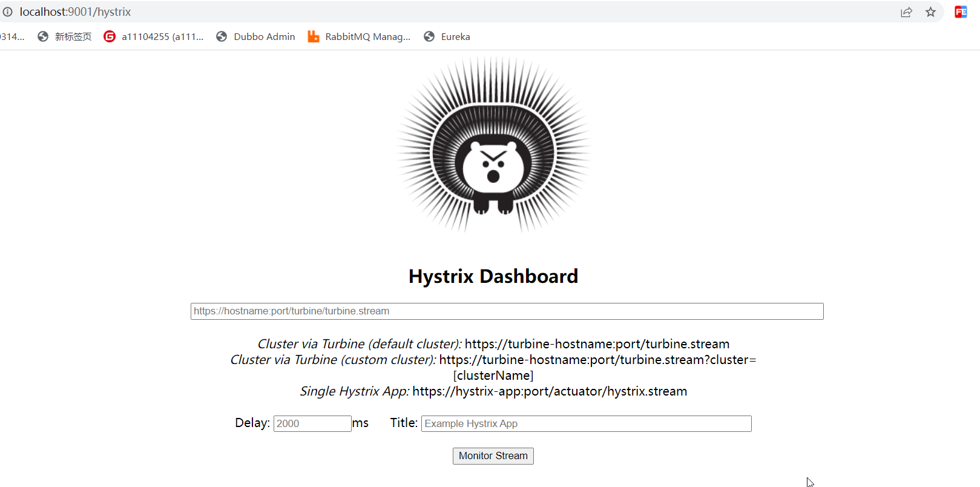The height and width of the screenshot is (487, 980).
Task: Focus the Title input field
Action: (x=586, y=423)
